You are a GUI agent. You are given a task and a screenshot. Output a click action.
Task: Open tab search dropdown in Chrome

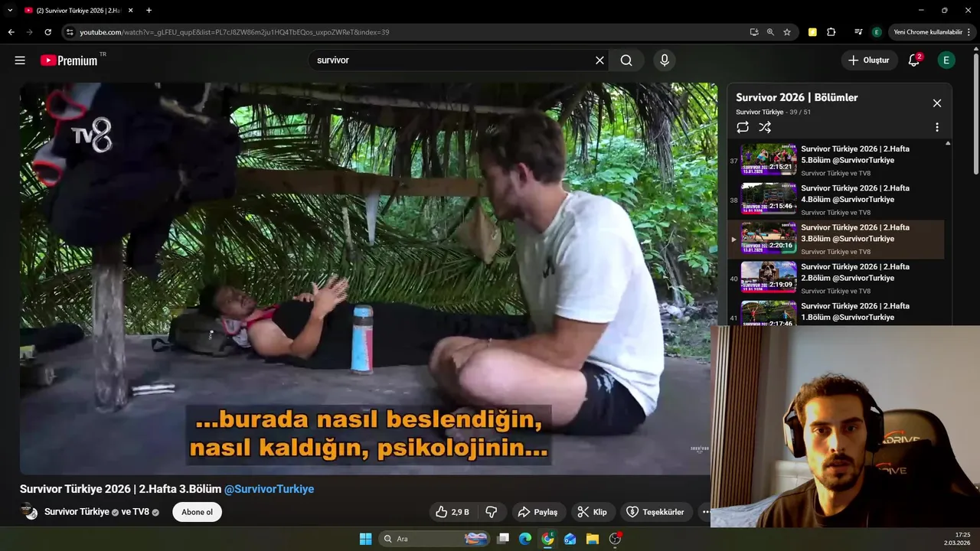pyautogui.click(x=11, y=10)
